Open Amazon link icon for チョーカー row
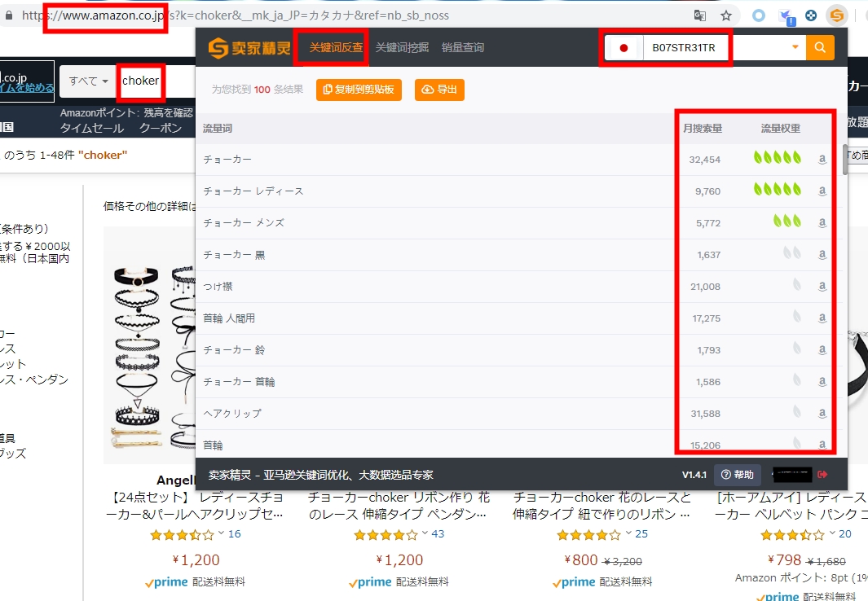The image size is (868, 601). (822, 160)
